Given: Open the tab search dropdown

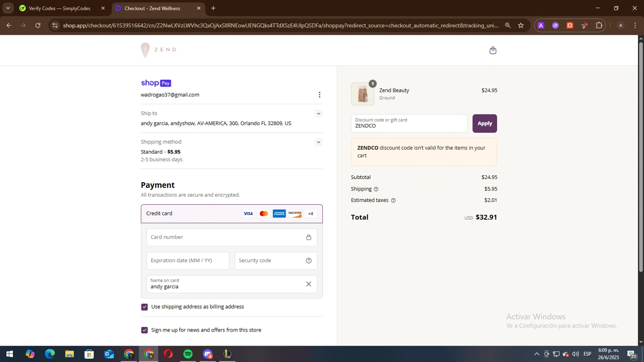Looking at the screenshot, I should pyautogui.click(x=8, y=8).
